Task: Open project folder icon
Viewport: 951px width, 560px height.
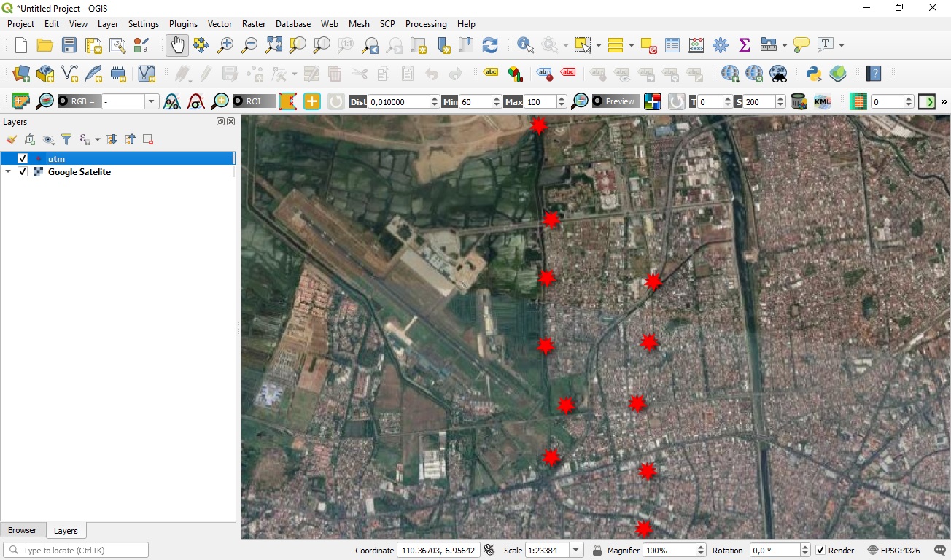Action: (45, 45)
